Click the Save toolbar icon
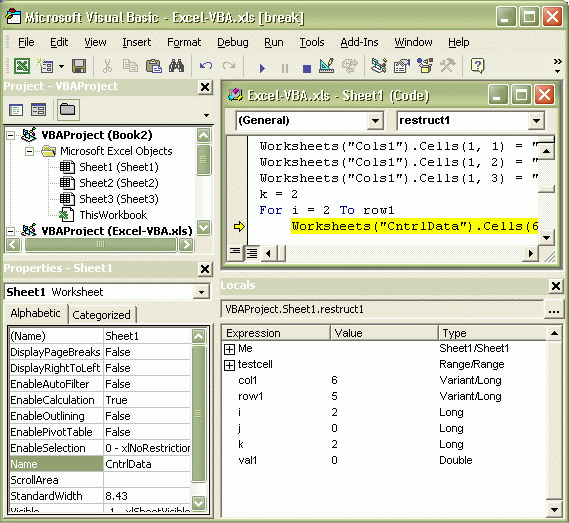 point(79,66)
